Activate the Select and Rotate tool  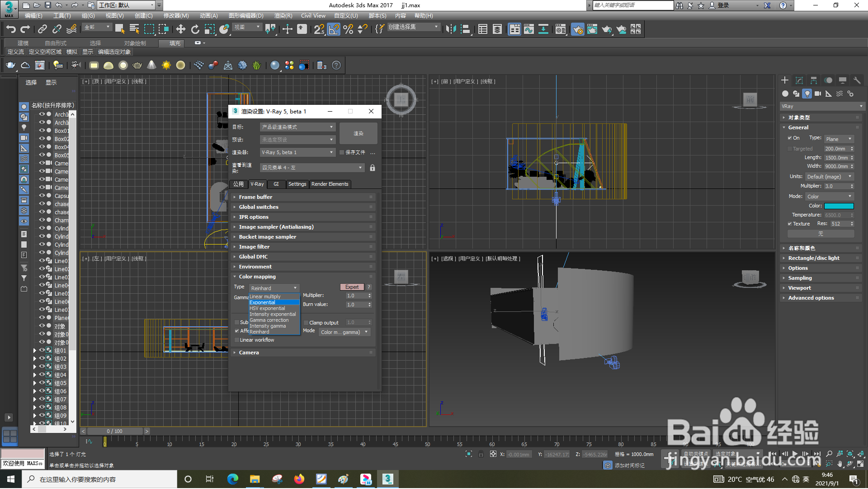pos(195,29)
